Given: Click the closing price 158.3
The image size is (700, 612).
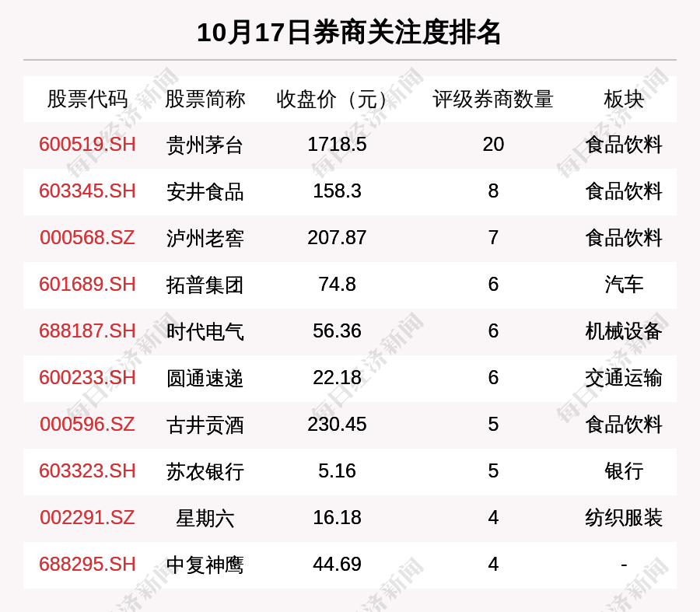Looking at the screenshot, I should (337, 191).
